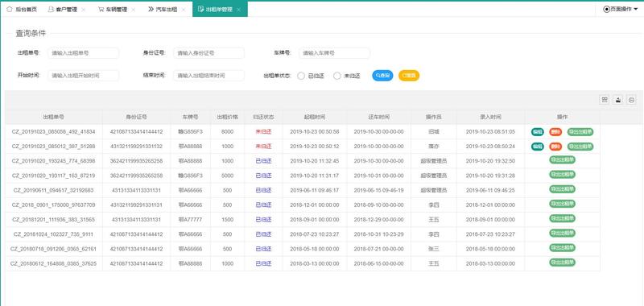Viewport: 644px width, 306px height.
Task: Click rental start time 2019-06-11 09:46:17
Action: [x=315, y=190]
